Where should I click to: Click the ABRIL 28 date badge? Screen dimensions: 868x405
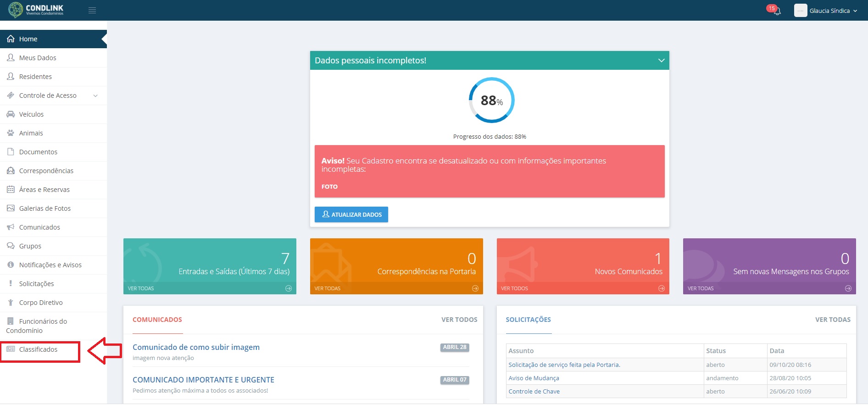point(455,347)
